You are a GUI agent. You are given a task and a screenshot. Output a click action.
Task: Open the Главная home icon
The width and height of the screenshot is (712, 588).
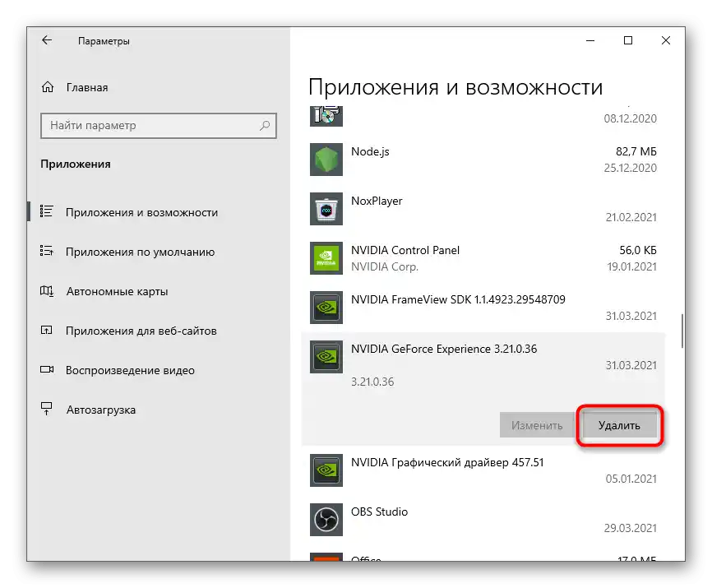[x=48, y=86]
